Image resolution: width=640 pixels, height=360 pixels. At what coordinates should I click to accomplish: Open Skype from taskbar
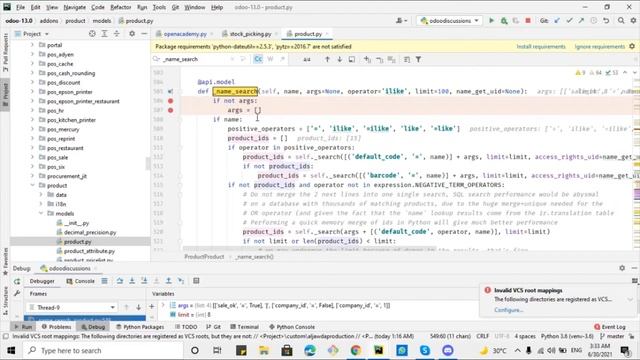click(425, 350)
